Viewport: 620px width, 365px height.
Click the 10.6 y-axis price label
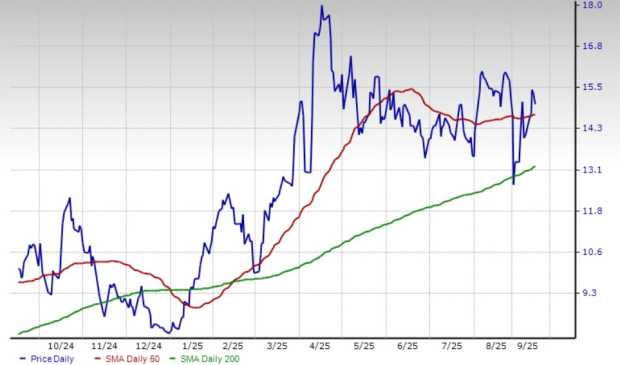[592, 252]
